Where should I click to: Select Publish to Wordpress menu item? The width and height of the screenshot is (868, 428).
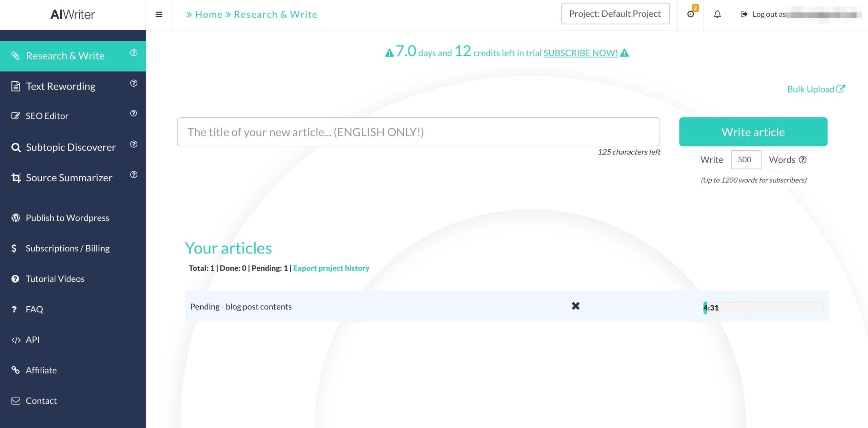point(67,218)
